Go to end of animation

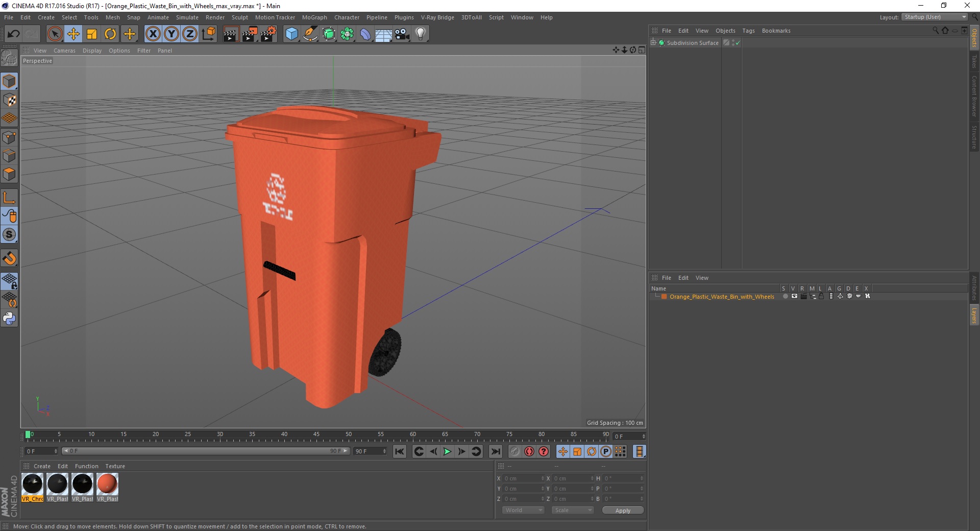pos(495,451)
